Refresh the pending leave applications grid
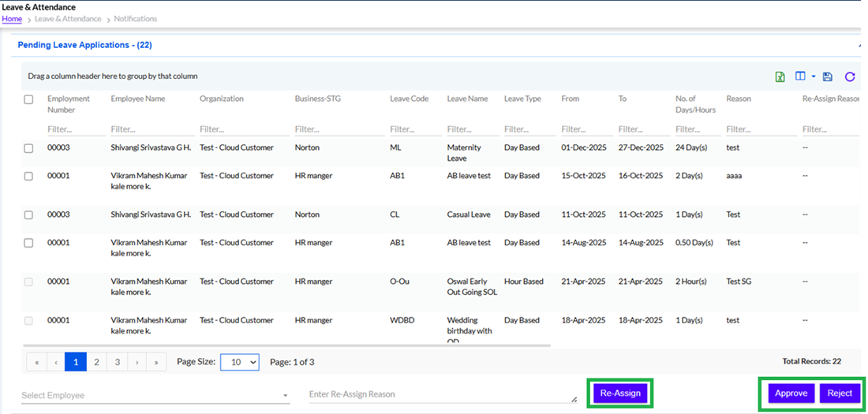The image size is (868, 414). (850, 76)
